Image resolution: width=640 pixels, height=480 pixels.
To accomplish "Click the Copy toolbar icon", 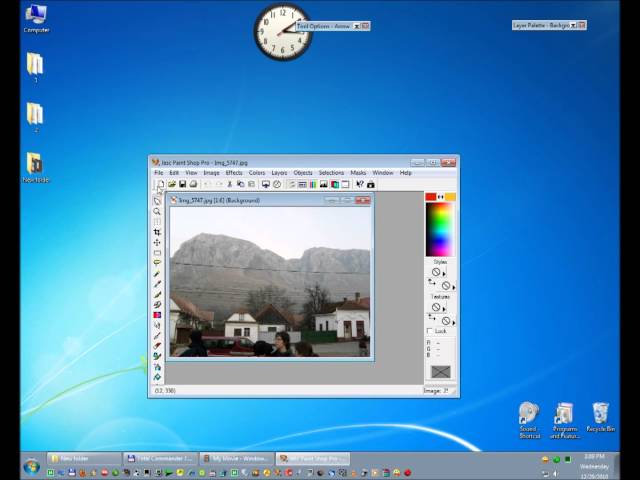I will tap(240, 184).
